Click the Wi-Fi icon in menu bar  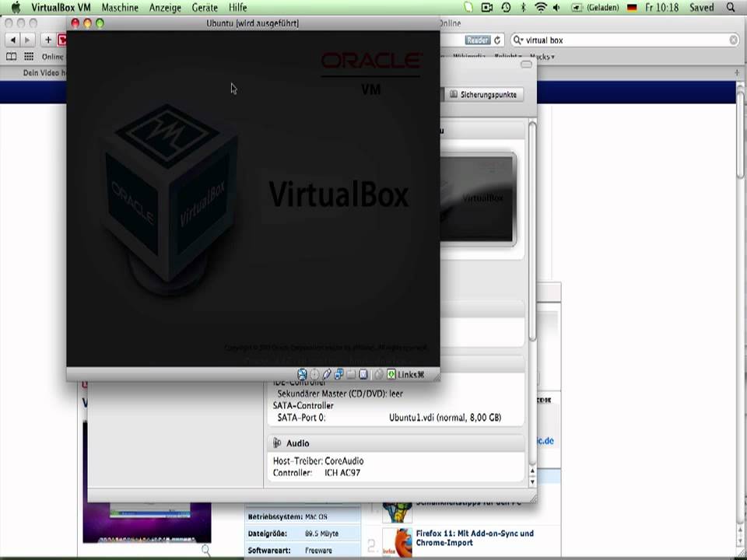point(540,8)
